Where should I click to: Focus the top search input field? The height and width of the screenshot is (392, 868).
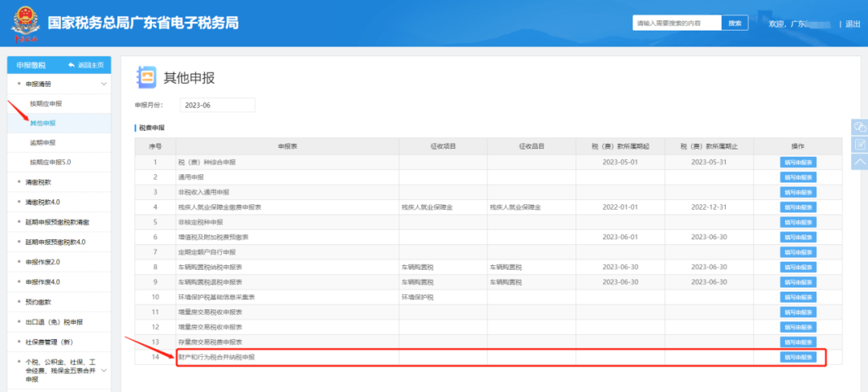[x=677, y=23]
